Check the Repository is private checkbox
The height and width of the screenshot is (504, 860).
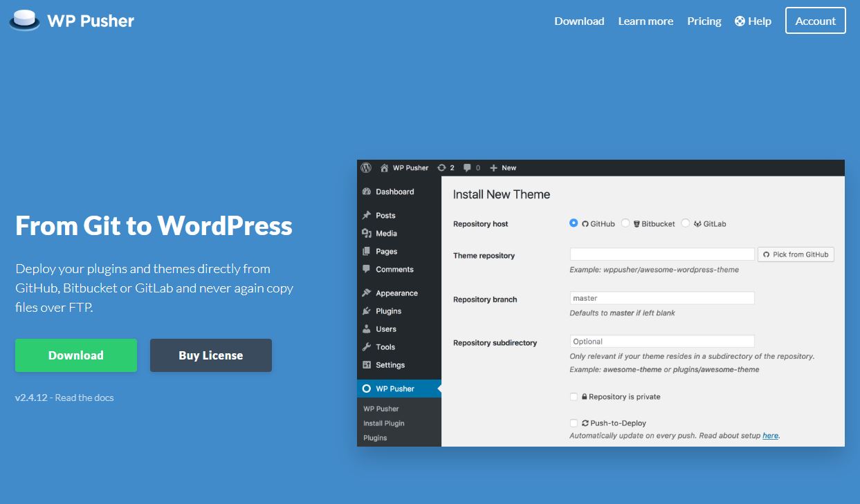pyautogui.click(x=574, y=397)
